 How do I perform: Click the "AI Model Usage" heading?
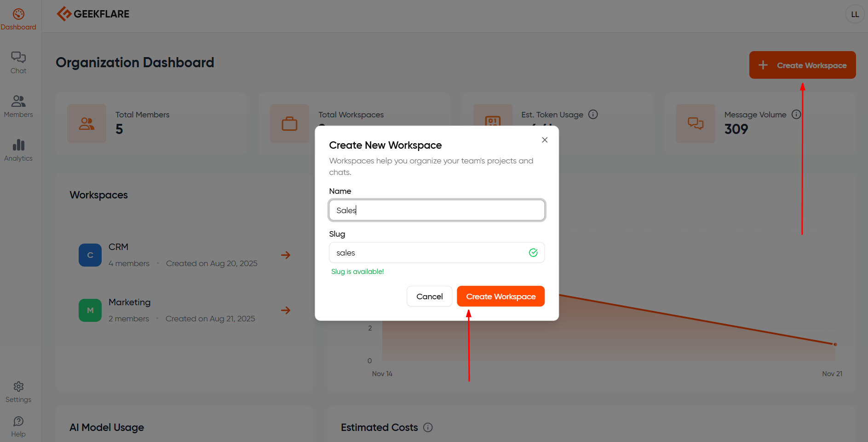[107, 427]
